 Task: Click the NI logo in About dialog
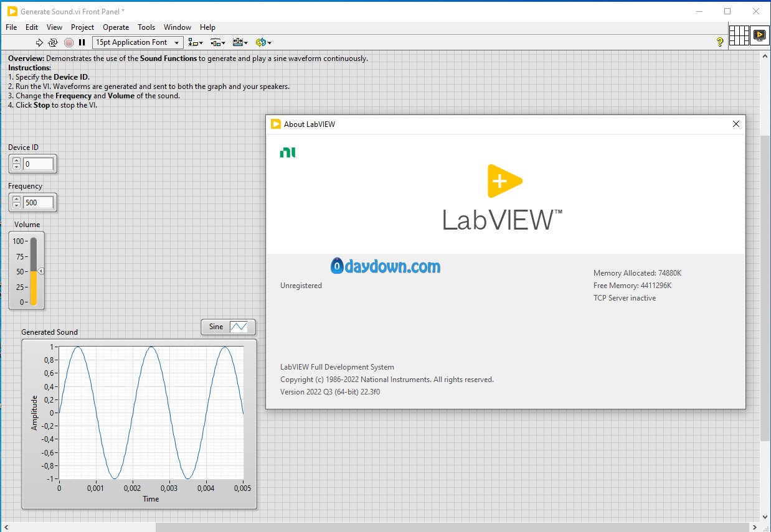pos(288,152)
